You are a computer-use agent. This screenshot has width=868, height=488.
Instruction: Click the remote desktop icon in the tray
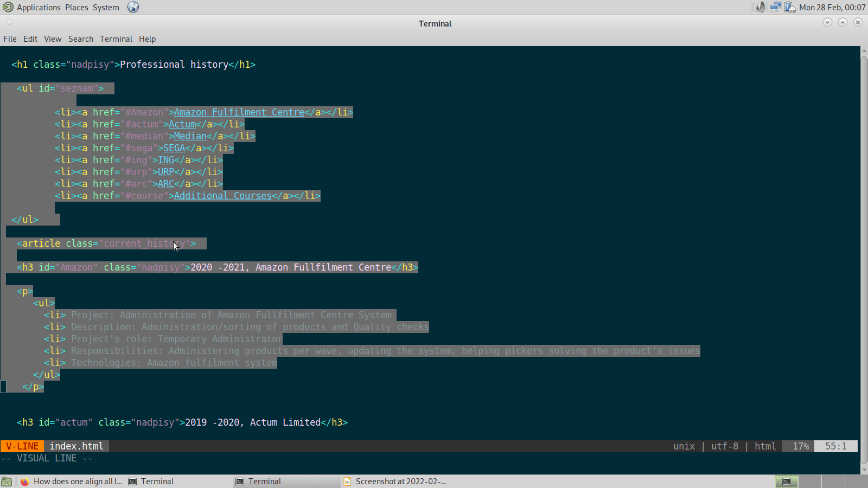(x=775, y=7)
